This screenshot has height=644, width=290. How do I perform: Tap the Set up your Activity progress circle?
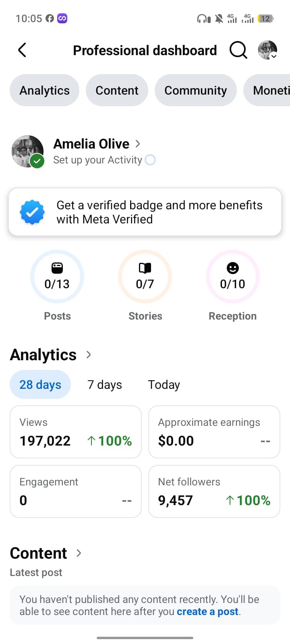click(150, 160)
